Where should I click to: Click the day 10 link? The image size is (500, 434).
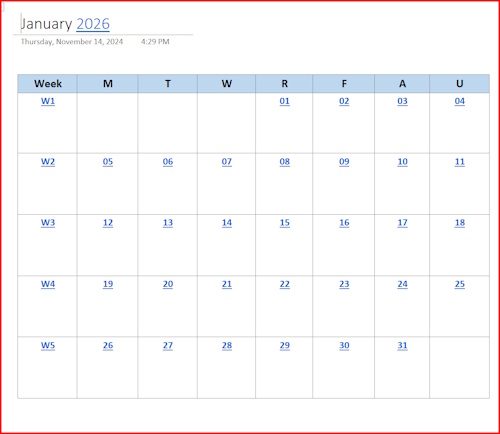pos(402,162)
